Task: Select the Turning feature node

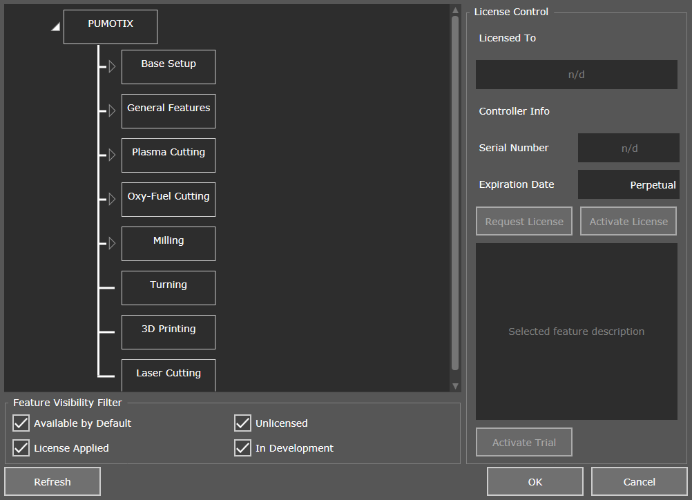Action: pos(168,287)
